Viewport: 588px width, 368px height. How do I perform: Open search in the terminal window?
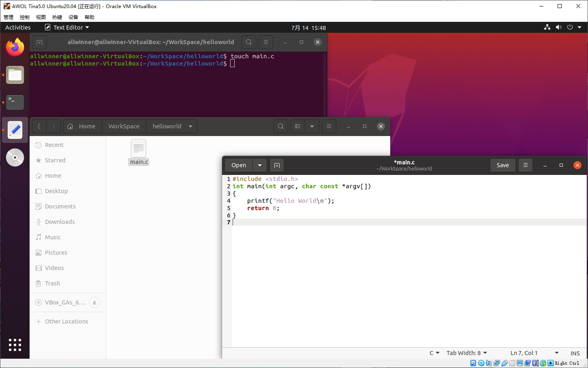click(248, 42)
